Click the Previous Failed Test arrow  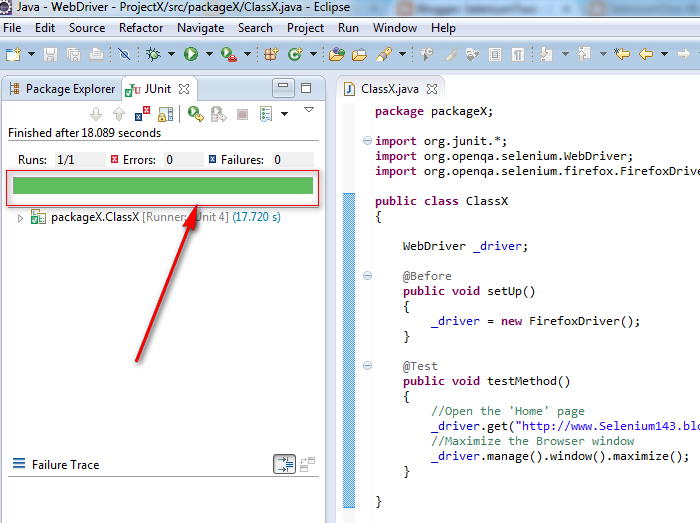click(119, 114)
